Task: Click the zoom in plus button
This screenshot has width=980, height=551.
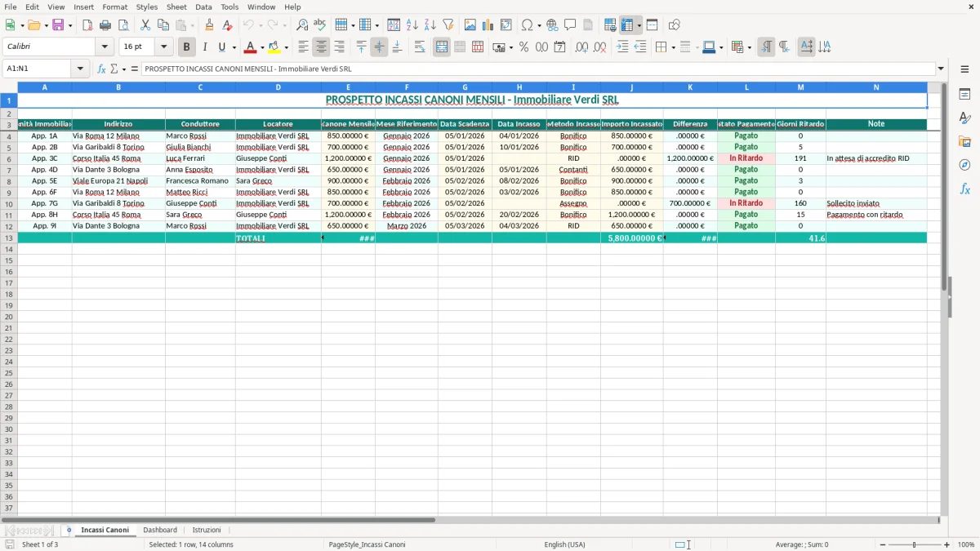Action: [947, 544]
